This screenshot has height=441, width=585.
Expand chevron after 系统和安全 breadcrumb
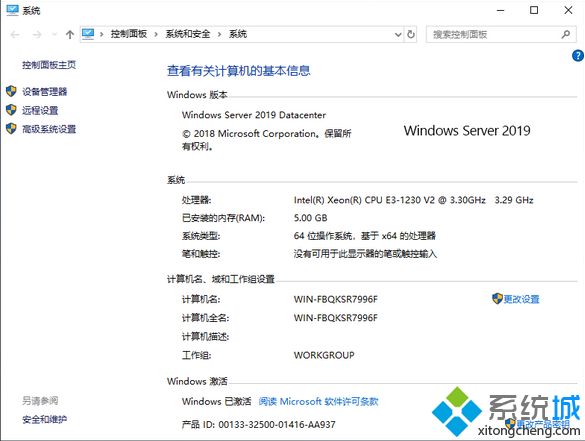[x=219, y=34]
